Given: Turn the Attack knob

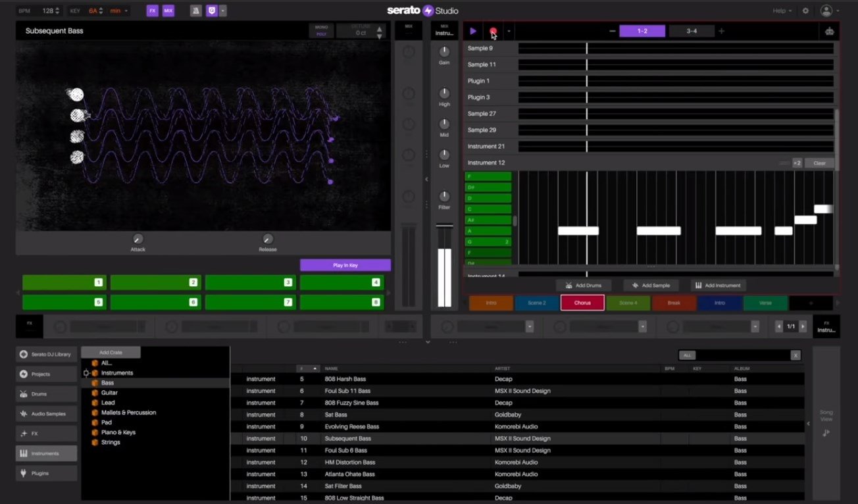Looking at the screenshot, I should tap(138, 239).
